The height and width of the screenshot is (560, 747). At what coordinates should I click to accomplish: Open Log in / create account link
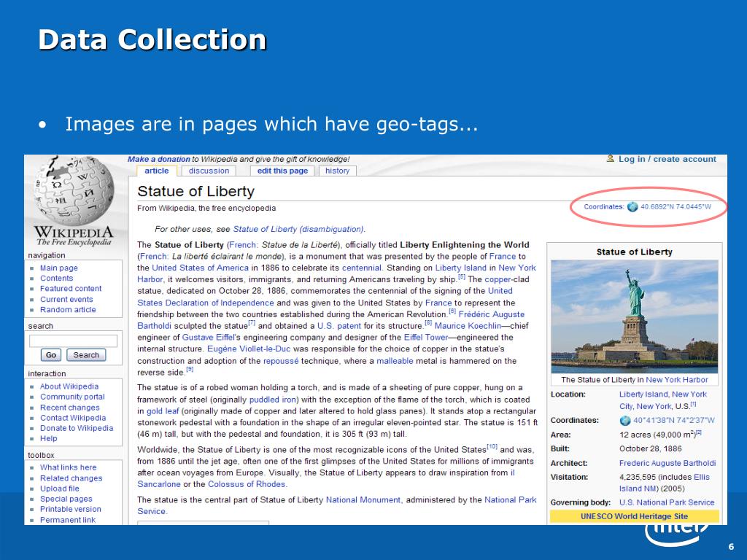pyautogui.click(x=667, y=159)
